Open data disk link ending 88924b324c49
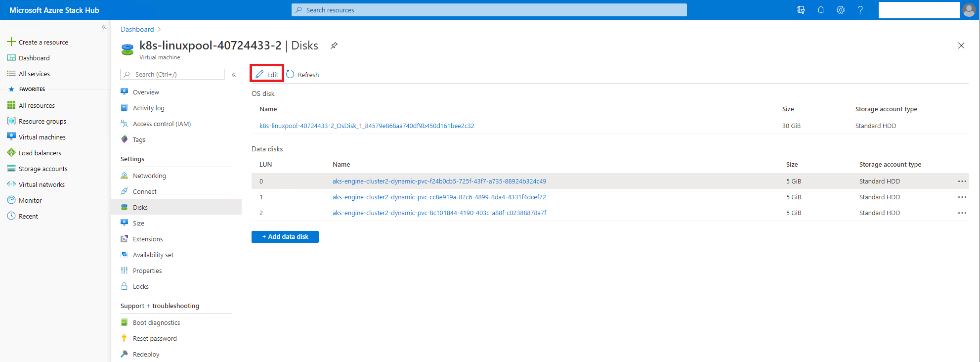980x362 pixels. coord(439,181)
